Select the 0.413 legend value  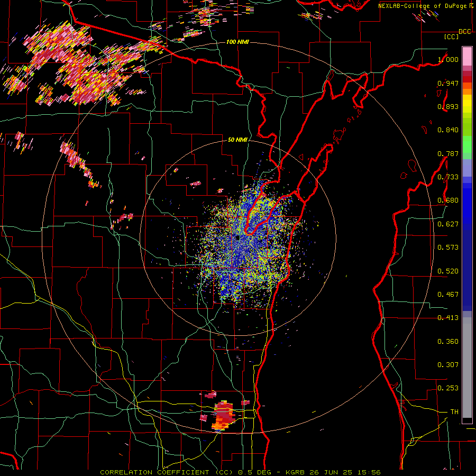(448, 318)
